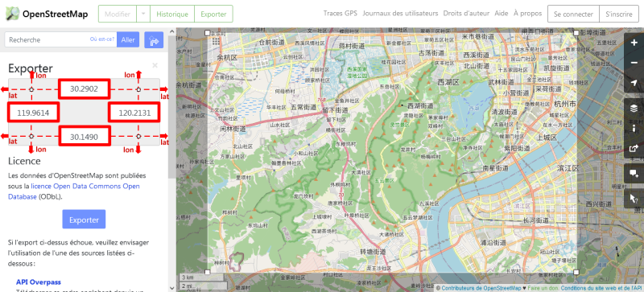This screenshot has width=644, height=292.
Task: Click the Faire un don link
Action: (x=543, y=288)
